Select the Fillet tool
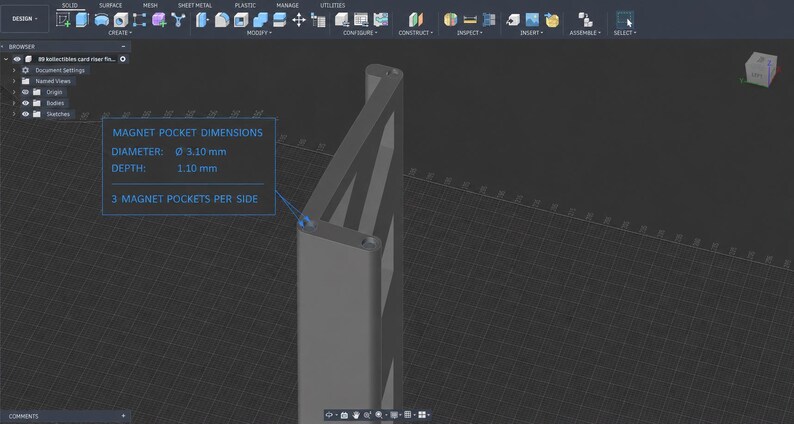Screen dimensions: 794x424 coord(221,20)
